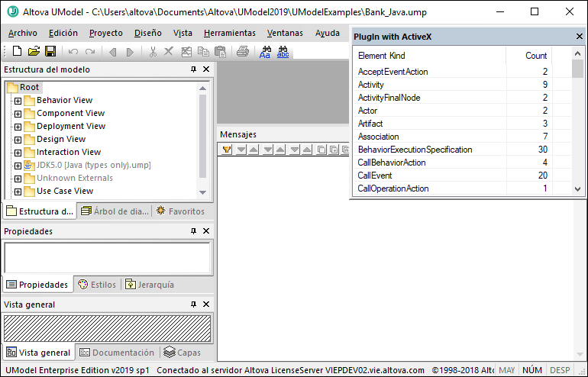The image size is (588, 377).
Task: Print with the printer icon
Action: pos(243,51)
